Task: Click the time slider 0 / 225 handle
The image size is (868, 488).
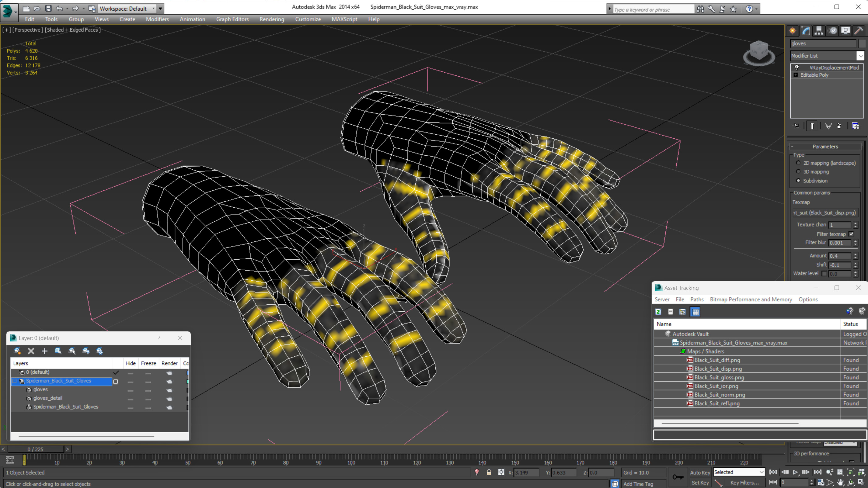Action: click(x=35, y=449)
